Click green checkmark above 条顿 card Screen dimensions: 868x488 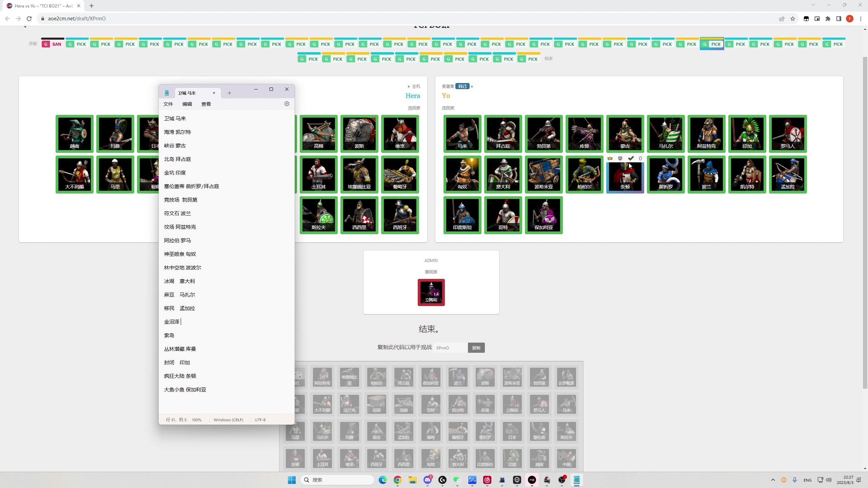(x=631, y=158)
